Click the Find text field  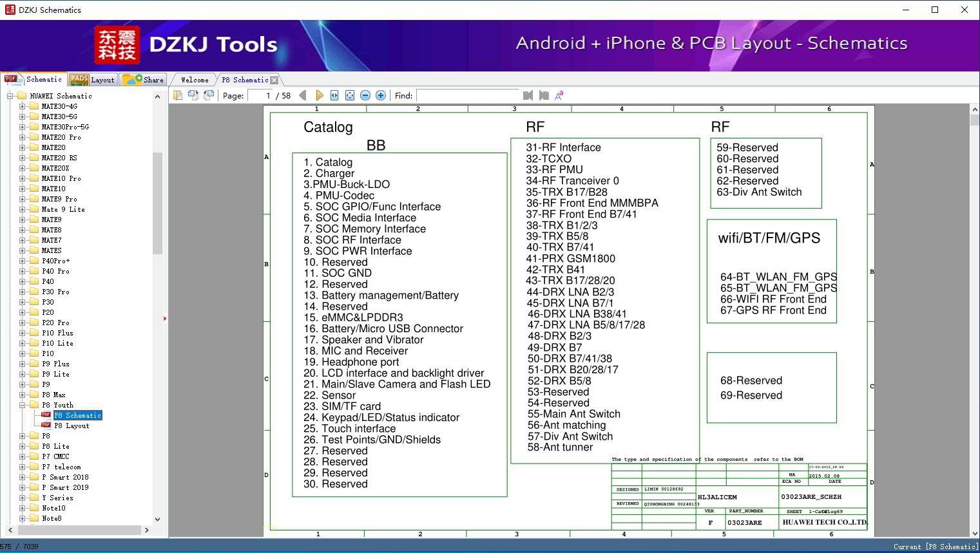467,95
